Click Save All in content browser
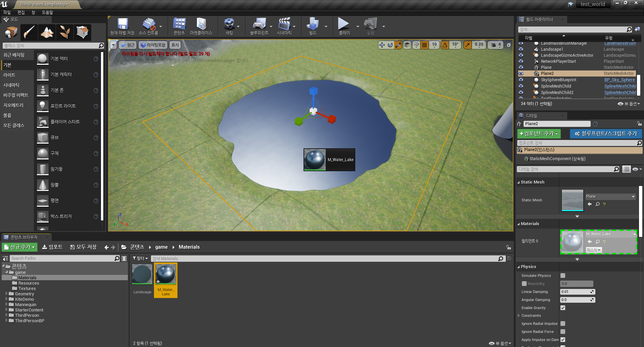This screenshot has width=644, height=347. click(84, 247)
